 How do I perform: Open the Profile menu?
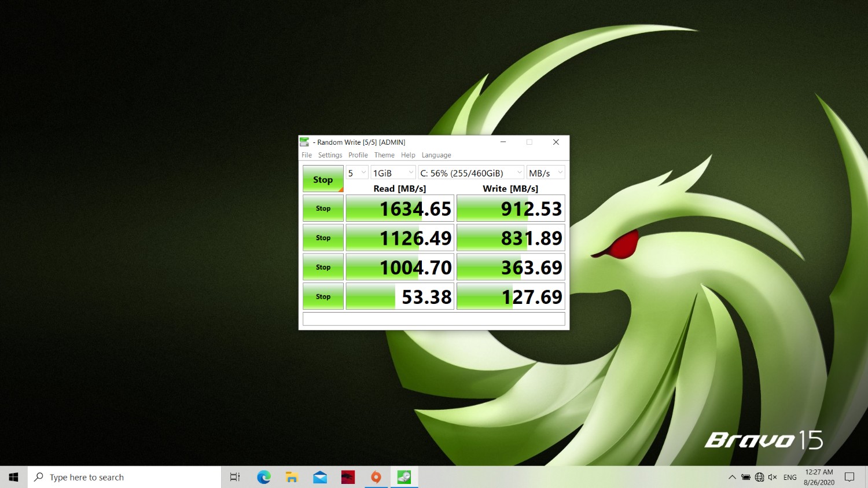tap(358, 155)
